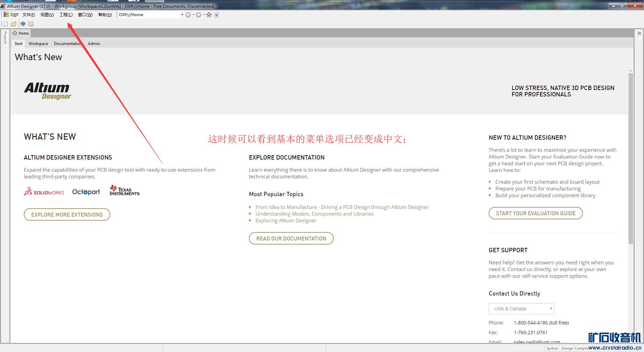Expand the address bar dropdown arrow
The height and width of the screenshot is (352, 644).
click(182, 15)
